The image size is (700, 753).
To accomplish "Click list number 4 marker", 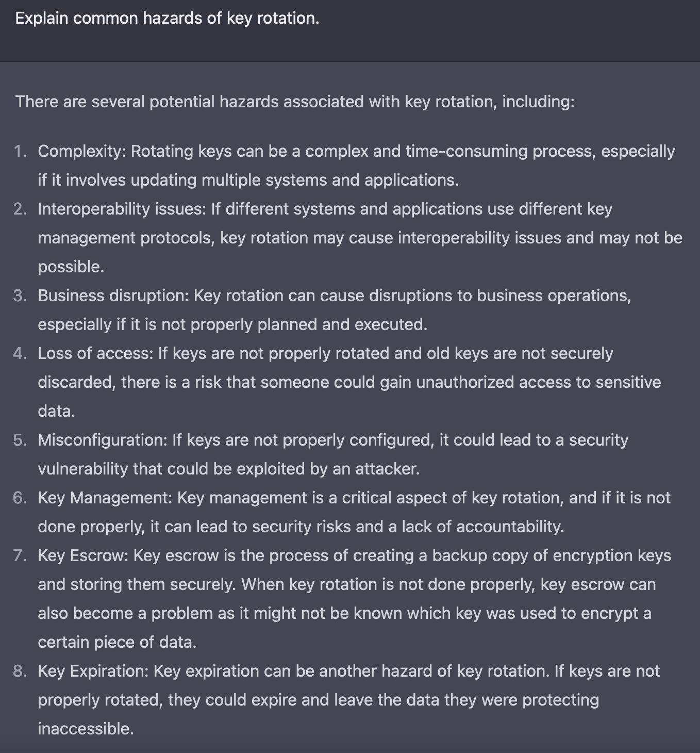I will click(x=20, y=353).
